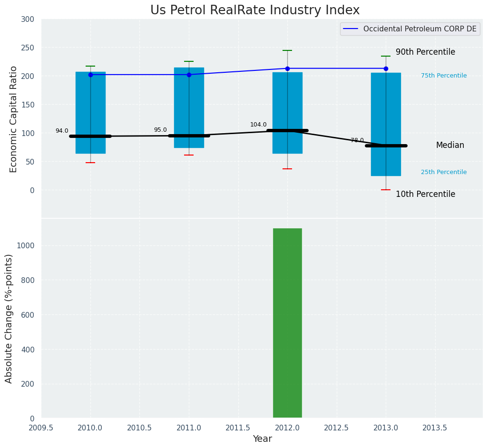The width and height of the screenshot is (488, 448).
Task: Click the chart title Us Petrol RealRate Industry Index
Action: [x=255, y=10]
